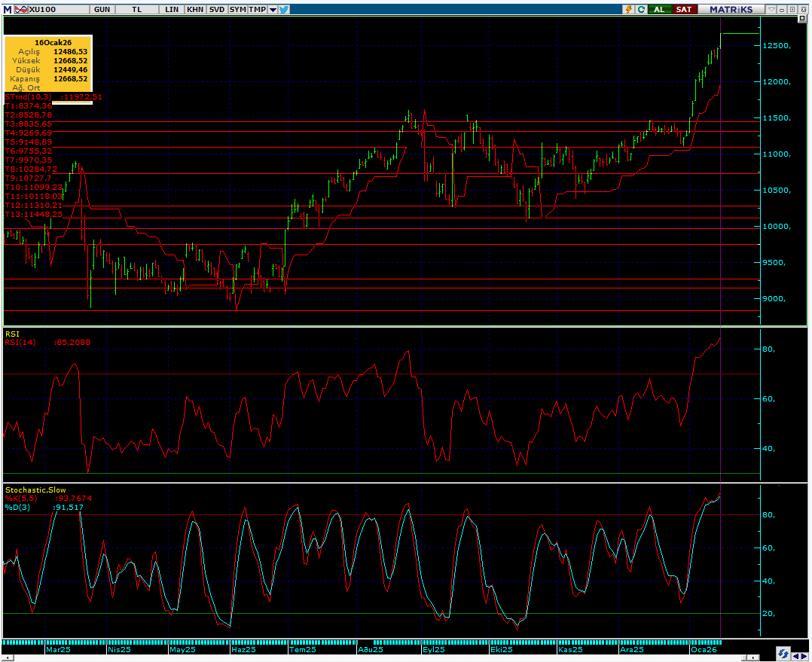This screenshot has width=812, height=662.
Task: Click the KHN toolbar button
Action: click(x=195, y=9)
